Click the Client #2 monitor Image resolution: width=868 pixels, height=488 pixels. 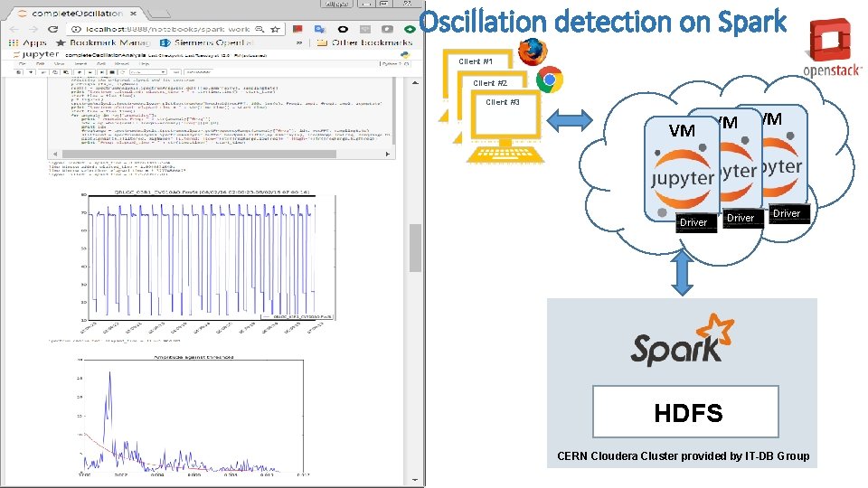(490, 83)
